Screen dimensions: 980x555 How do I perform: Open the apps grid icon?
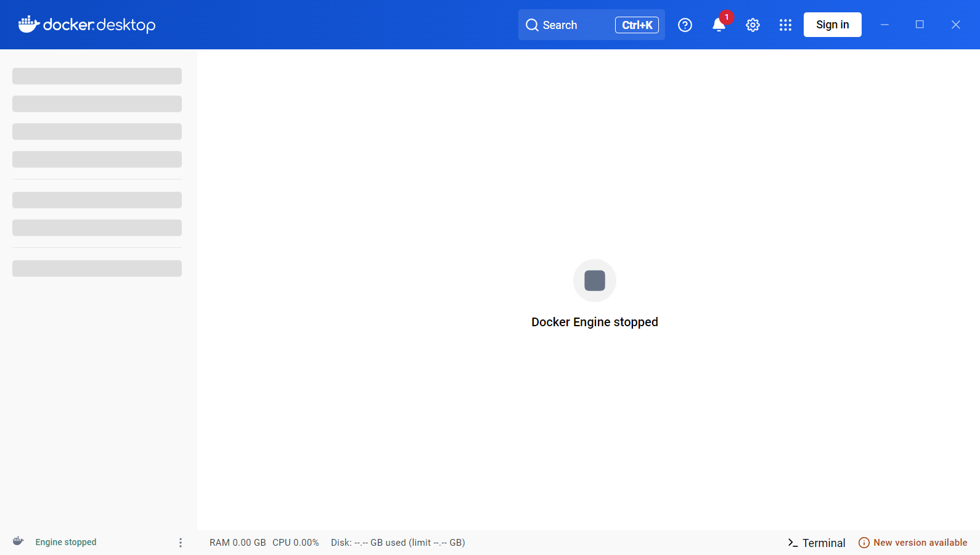(x=785, y=25)
